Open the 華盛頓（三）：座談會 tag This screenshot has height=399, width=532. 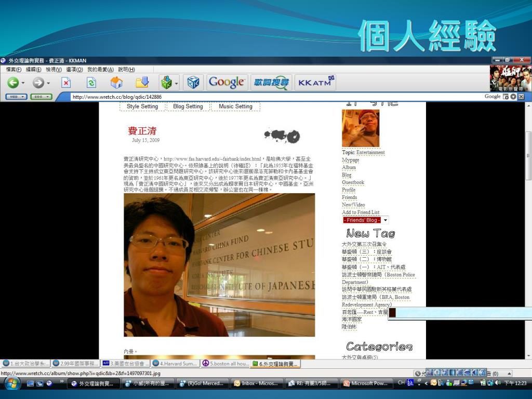click(x=367, y=252)
